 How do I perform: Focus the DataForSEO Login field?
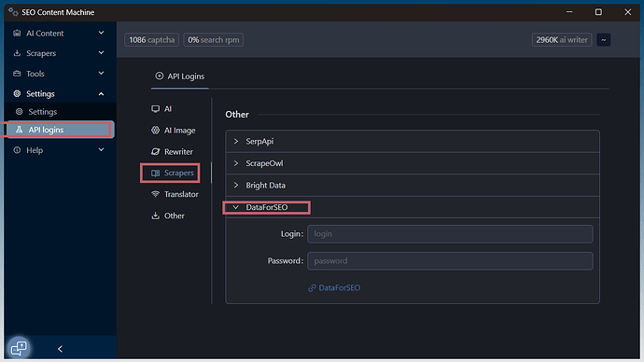click(450, 234)
